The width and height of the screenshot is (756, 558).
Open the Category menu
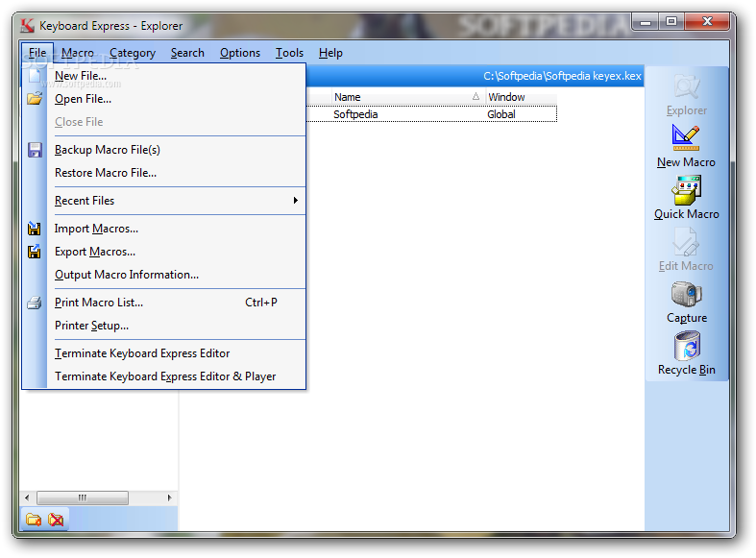[133, 53]
